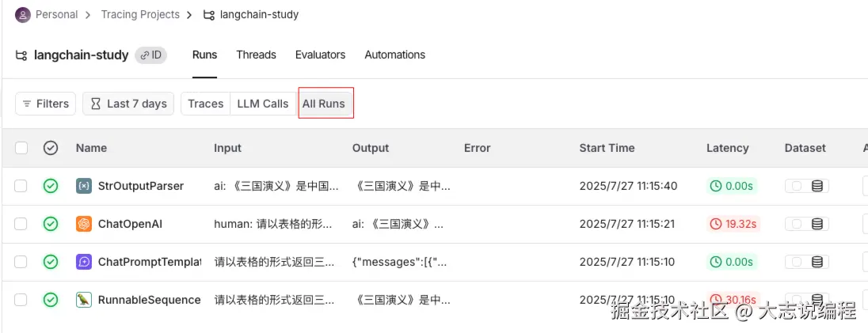Click the ChatOpenAI run icon
The image size is (868, 333).
(84, 224)
